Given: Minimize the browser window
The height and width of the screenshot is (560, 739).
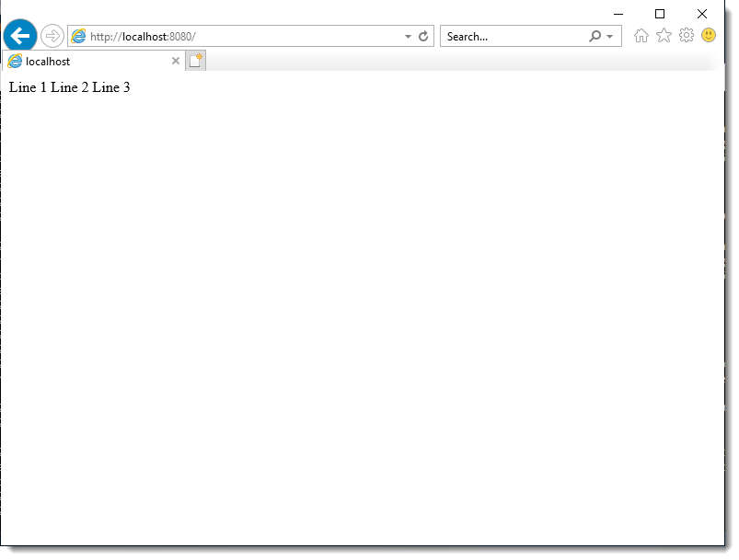Looking at the screenshot, I should point(618,14).
